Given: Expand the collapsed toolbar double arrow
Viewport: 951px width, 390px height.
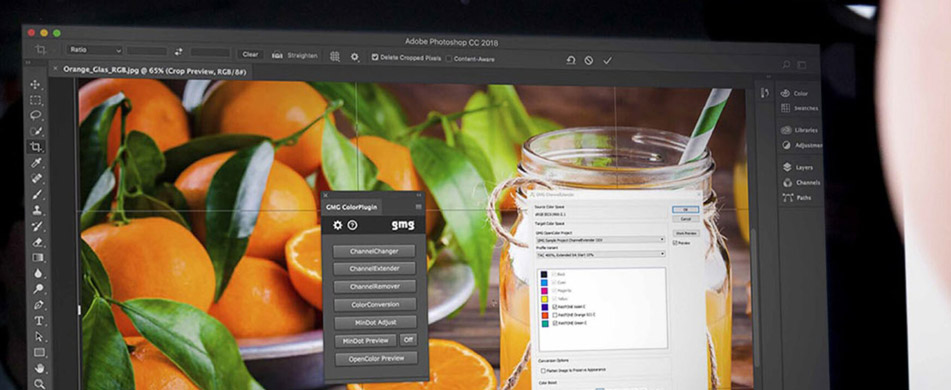Looking at the screenshot, I should [28, 62].
